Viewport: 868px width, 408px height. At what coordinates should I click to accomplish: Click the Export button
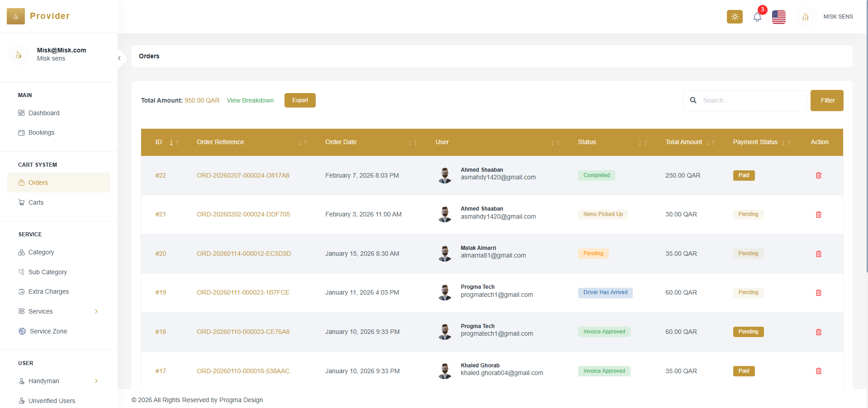click(300, 100)
